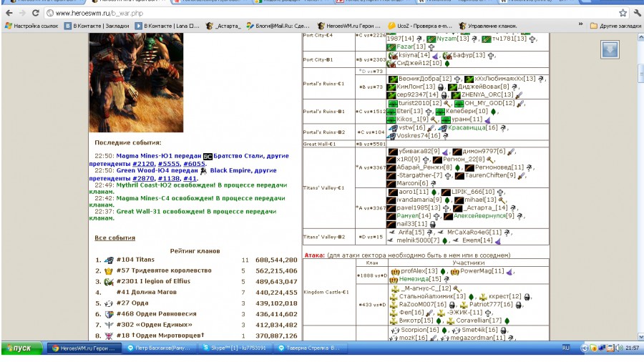Open player Fazar[13] profile
Image resolution: width=644 pixels, height=362 pixels.
pos(412,47)
